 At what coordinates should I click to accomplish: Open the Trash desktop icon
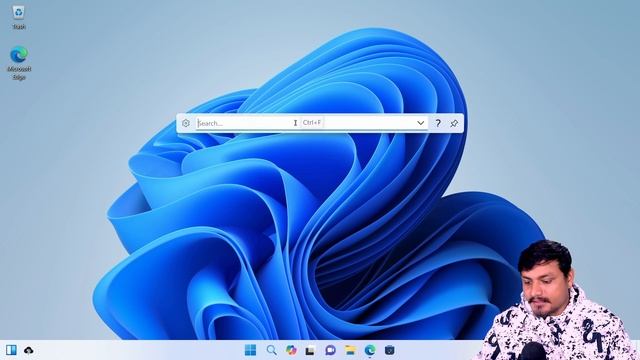pyautogui.click(x=18, y=17)
